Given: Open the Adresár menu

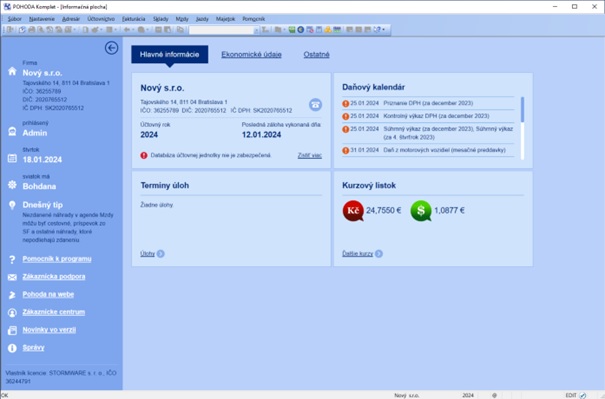Looking at the screenshot, I should point(71,19).
